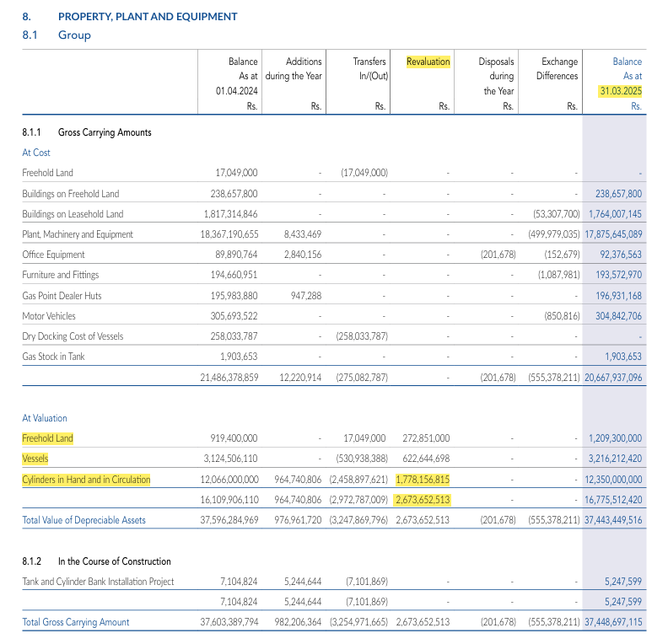Select highlighted 'Cylinders in Hand and in Circulation'
Viewport: 668px width, 644px height.
(86, 480)
